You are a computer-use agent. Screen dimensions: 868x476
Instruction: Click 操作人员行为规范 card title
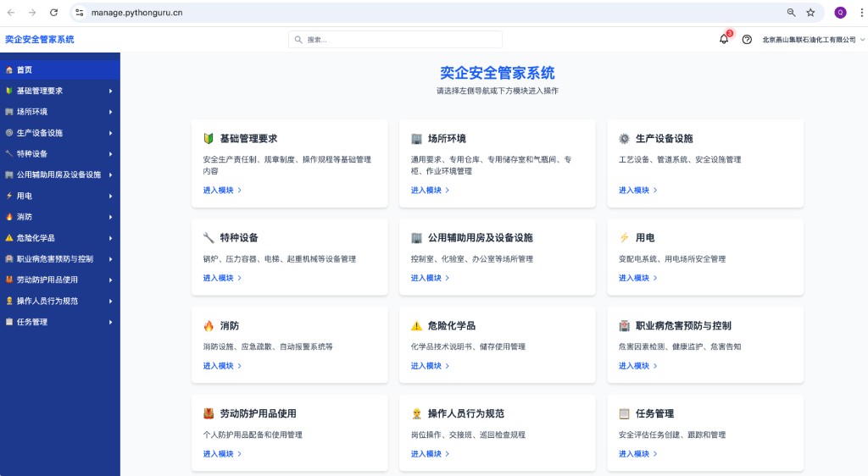tap(466, 413)
